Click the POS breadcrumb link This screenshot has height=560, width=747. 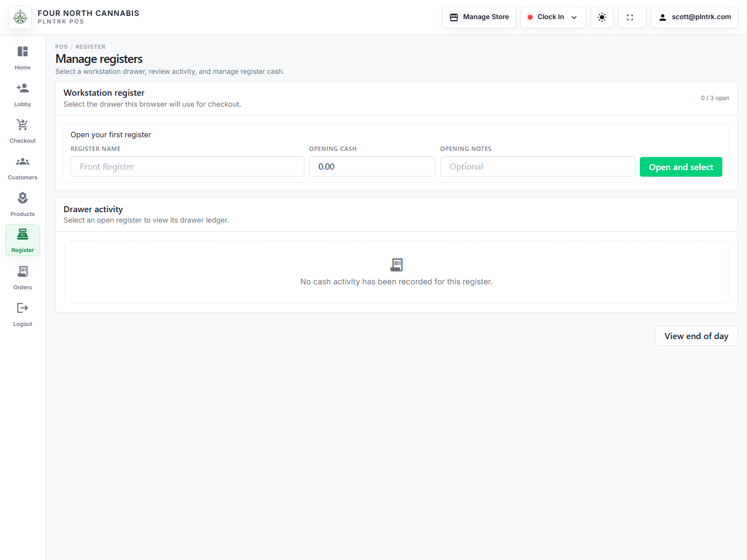pos(61,47)
